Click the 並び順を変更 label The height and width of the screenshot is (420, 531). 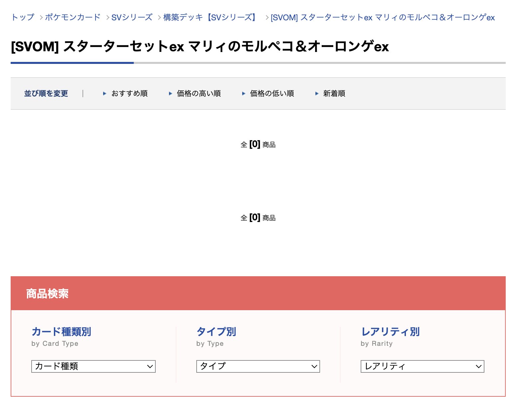(x=46, y=94)
